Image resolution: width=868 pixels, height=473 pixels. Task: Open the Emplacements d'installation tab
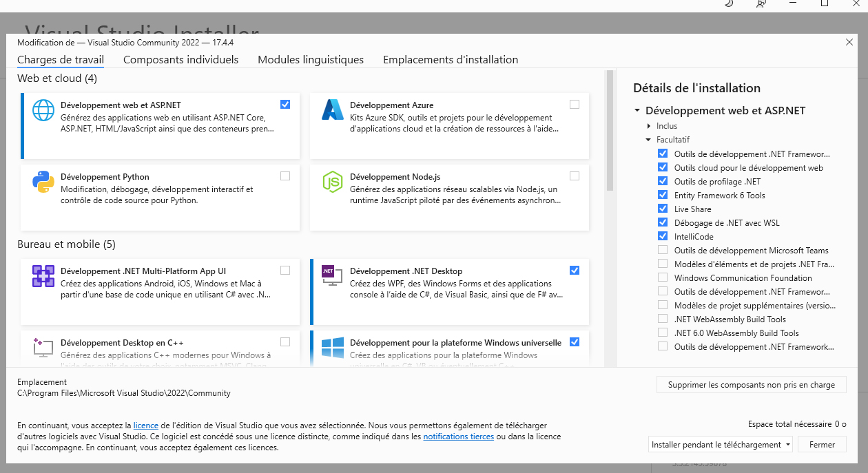[x=451, y=60]
